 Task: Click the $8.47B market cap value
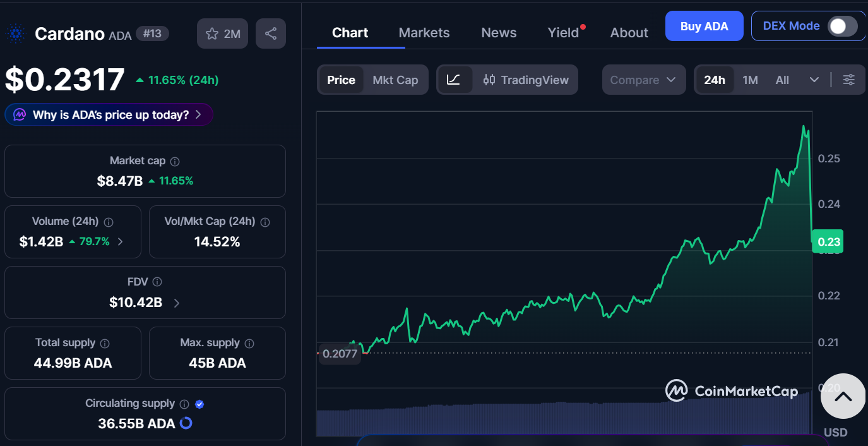[120, 181]
